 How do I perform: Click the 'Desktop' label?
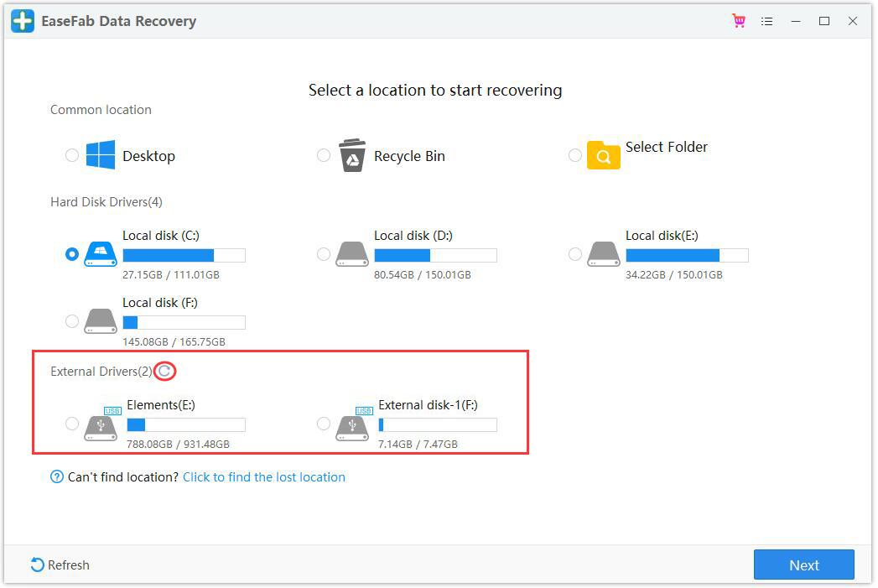point(149,156)
